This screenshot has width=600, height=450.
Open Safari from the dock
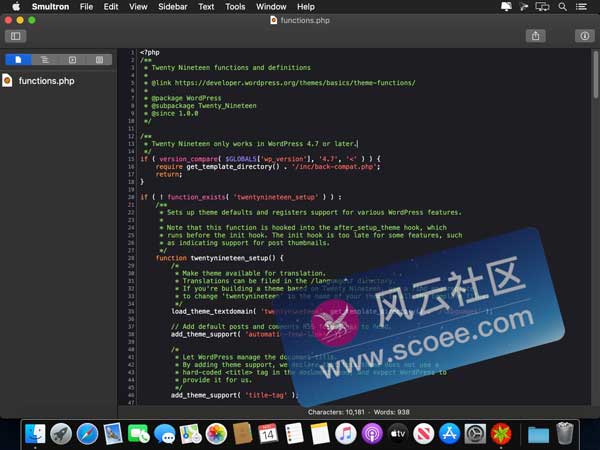tap(87, 434)
